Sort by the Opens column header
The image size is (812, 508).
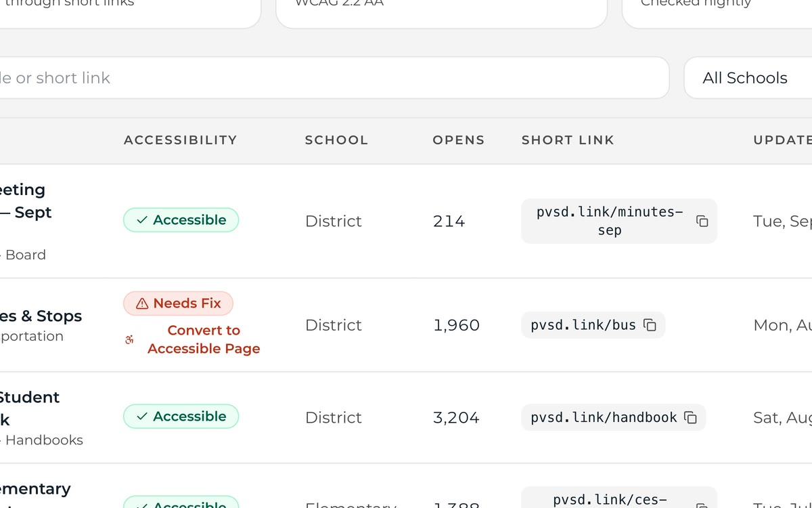[459, 140]
